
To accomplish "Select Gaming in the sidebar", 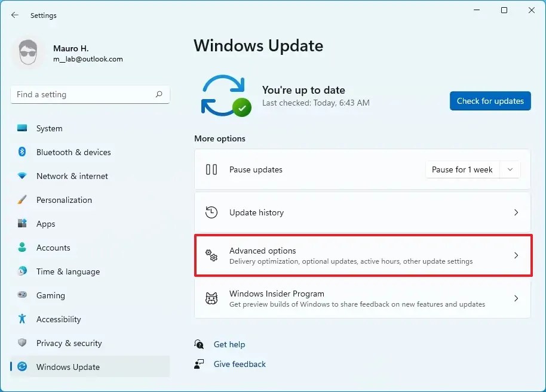I will pos(90,295).
